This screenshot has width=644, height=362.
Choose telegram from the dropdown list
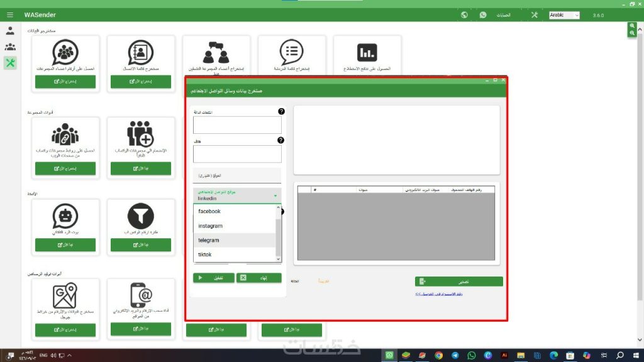click(234, 240)
